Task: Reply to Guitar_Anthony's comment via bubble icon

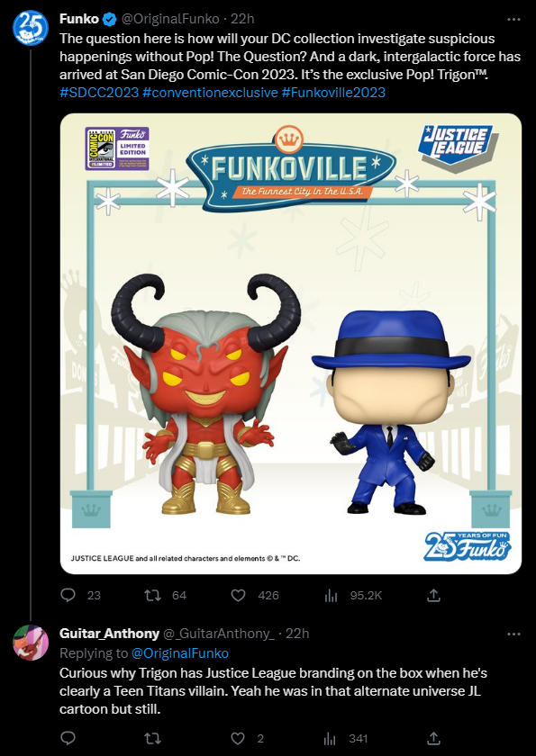Action: (68, 738)
